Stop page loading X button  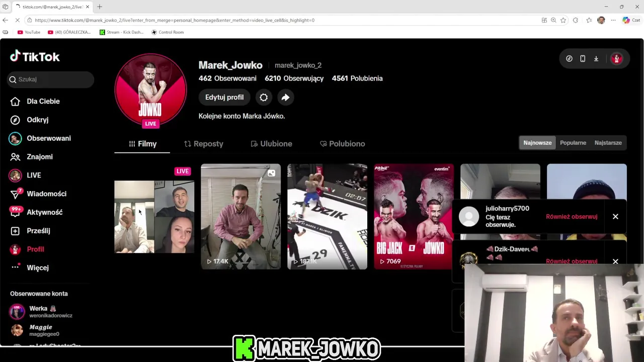click(x=17, y=20)
